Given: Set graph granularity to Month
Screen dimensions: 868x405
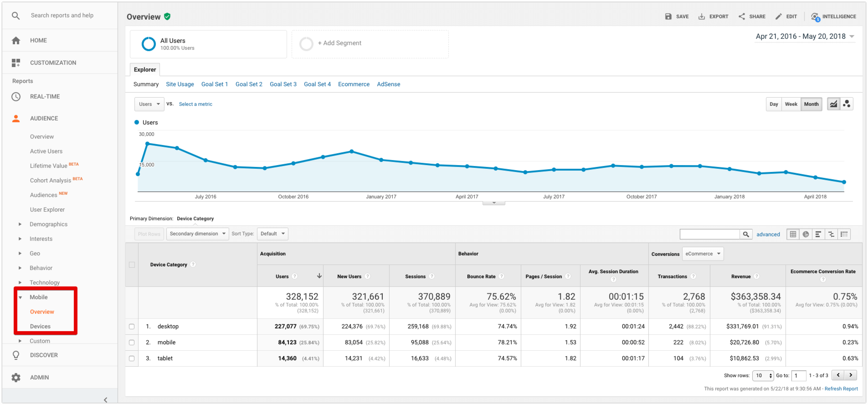Looking at the screenshot, I should [811, 104].
